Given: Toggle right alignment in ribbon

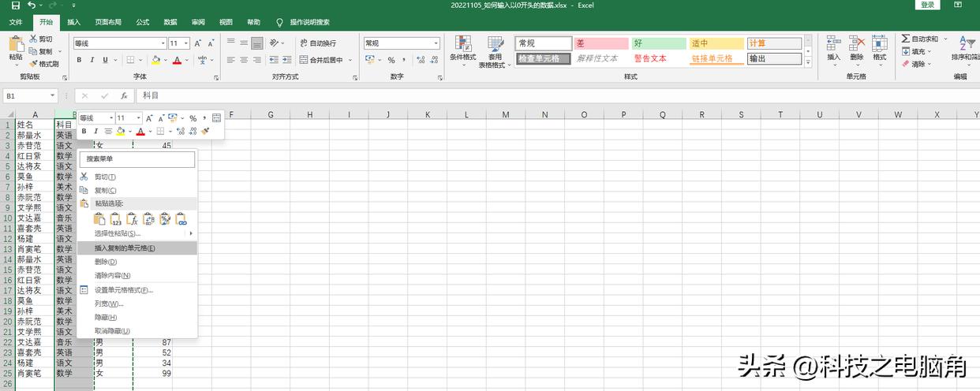Looking at the screenshot, I should click(x=257, y=60).
